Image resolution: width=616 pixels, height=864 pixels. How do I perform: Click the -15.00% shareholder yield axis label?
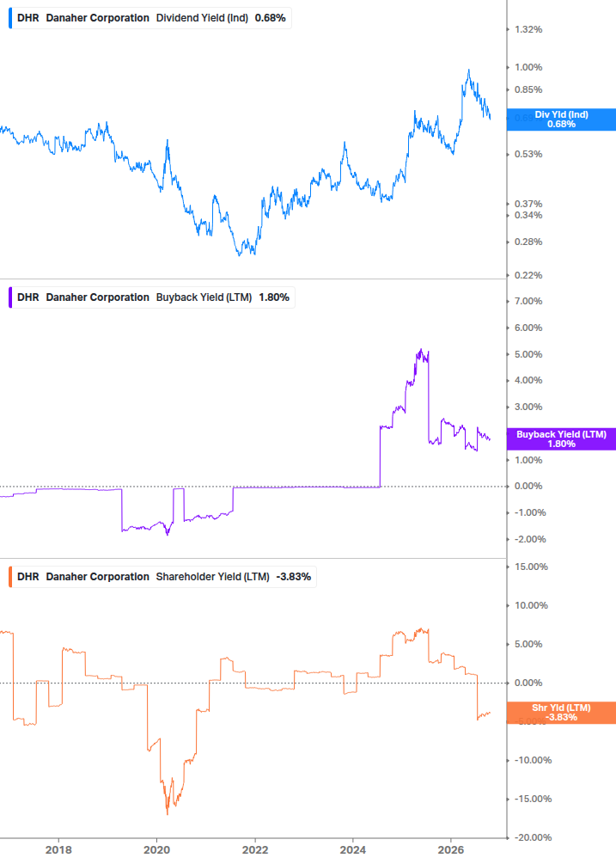tap(533, 799)
